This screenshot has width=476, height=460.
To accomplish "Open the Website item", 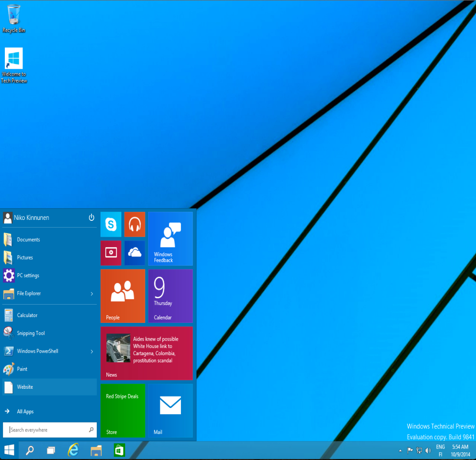I will pyautogui.click(x=50, y=386).
